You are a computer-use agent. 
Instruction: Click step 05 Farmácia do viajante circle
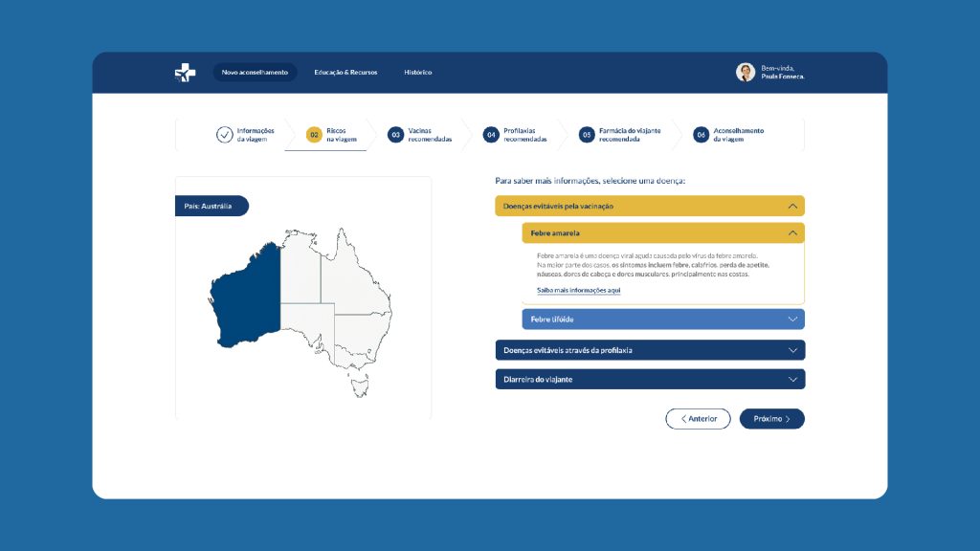coord(587,135)
